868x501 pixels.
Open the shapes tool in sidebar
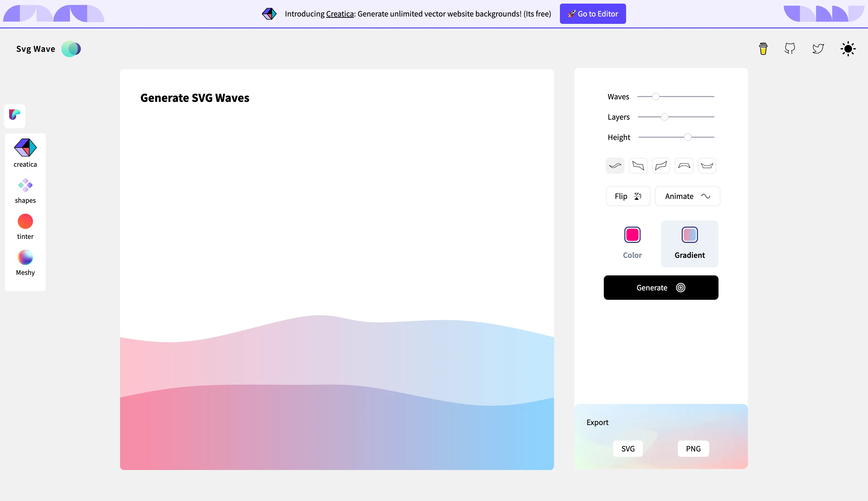pos(25,191)
